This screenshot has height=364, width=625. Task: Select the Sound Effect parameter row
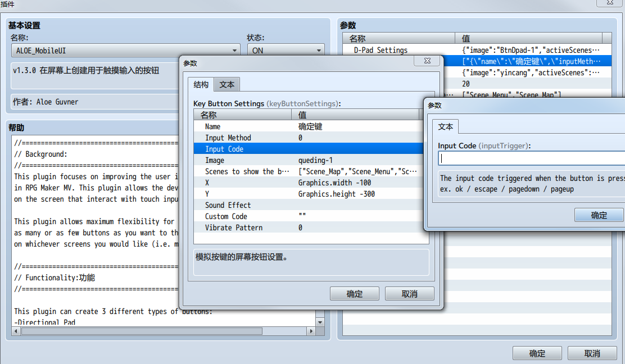pyautogui.click(x=309, y=205)
